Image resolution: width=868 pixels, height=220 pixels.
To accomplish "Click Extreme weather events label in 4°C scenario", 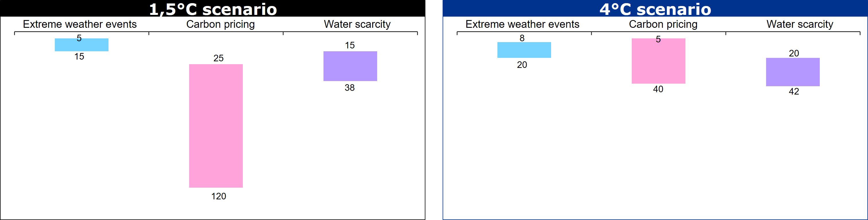I will [522, 24].
